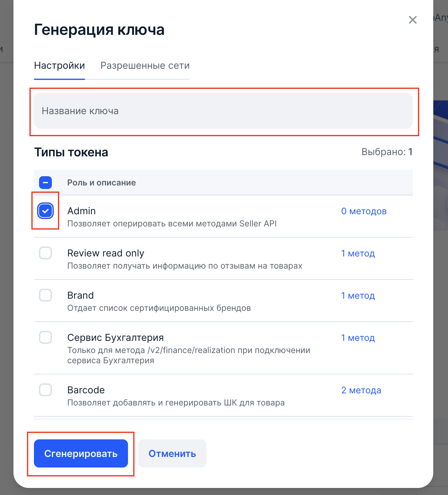View the Brand 1 метод link

(358, 296)
